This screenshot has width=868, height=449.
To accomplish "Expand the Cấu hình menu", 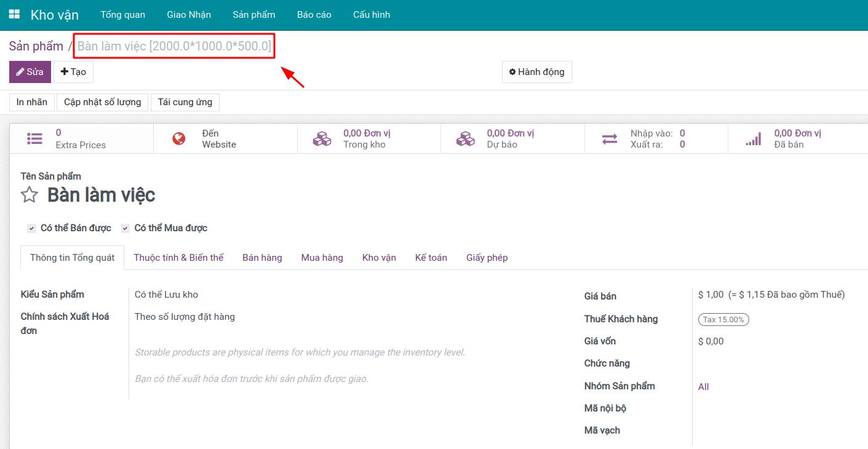I will tap(371, 15).
